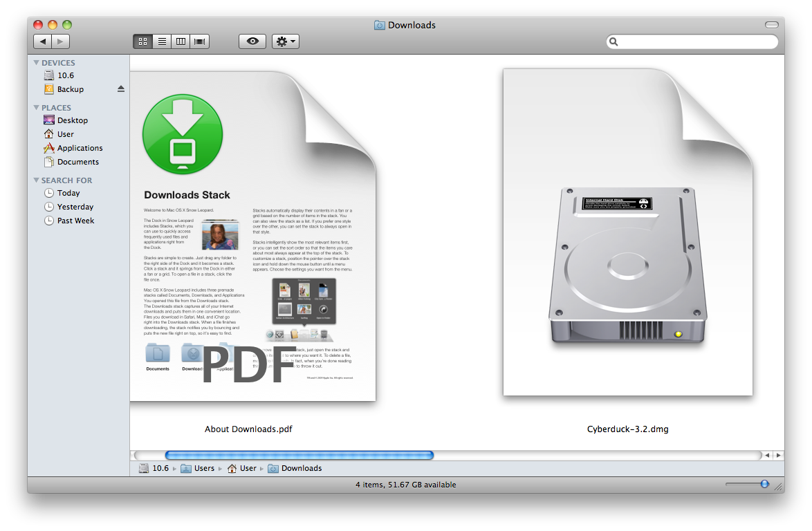The image size is (812, 531).
Task: Open Quick Look with the eye button
Action: pos(252,41)
